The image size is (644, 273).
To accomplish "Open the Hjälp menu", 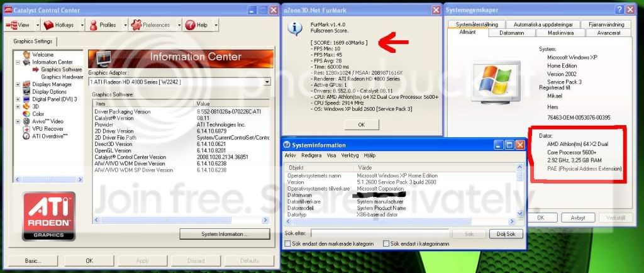I will (370, 155).
